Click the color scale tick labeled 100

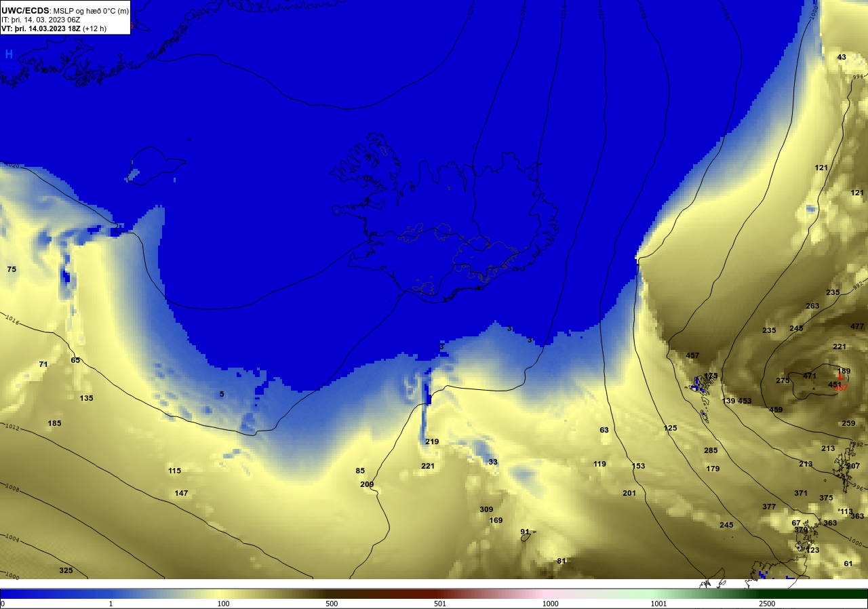(x=223, y=604)
